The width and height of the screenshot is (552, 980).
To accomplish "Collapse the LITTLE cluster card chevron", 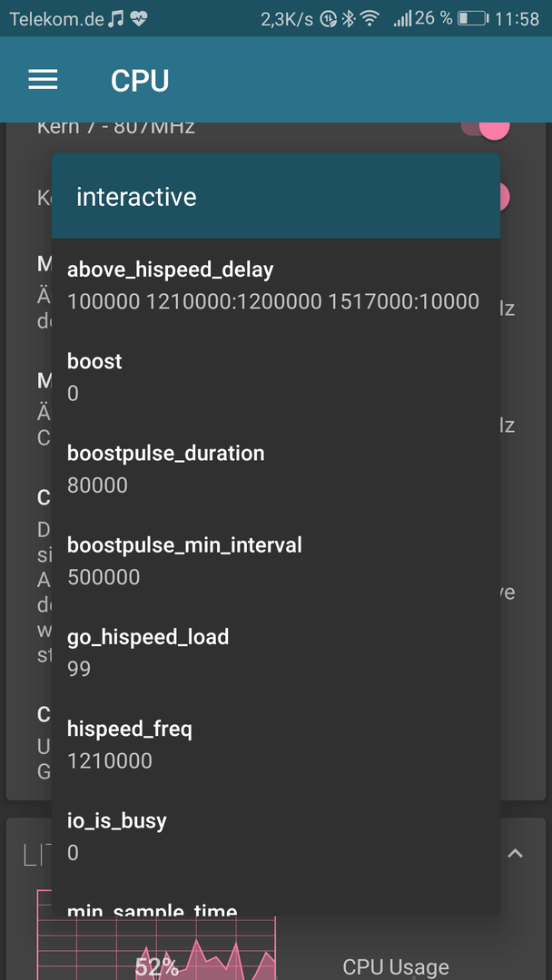I will (x=515, y=853).
